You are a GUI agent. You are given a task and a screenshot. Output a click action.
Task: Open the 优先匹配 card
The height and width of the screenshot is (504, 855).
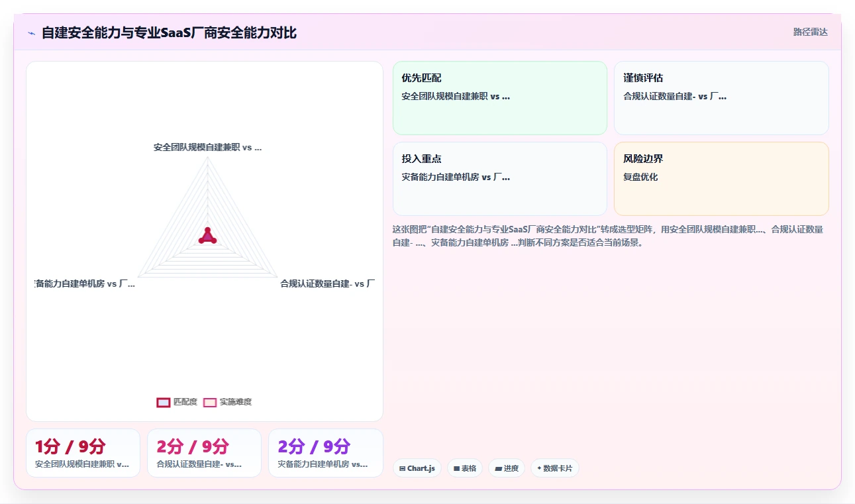tap(500, 98)
